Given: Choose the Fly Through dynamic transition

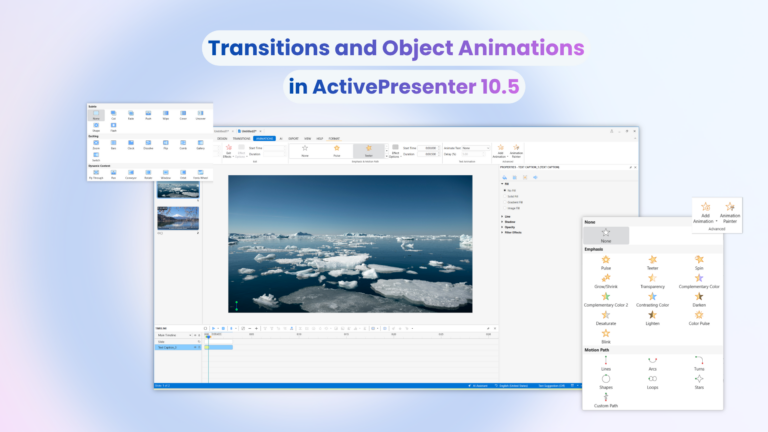Looking at the screenshot, I should 96,174.
